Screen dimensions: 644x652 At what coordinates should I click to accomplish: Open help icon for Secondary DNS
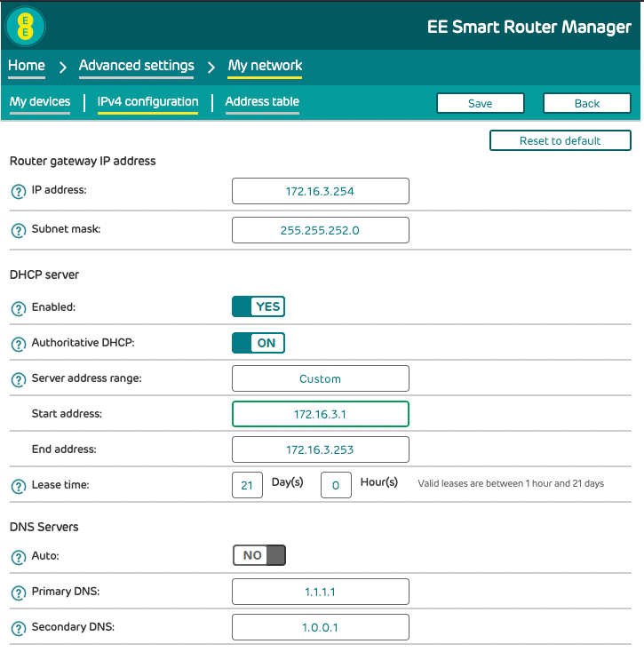pos(18,628)
